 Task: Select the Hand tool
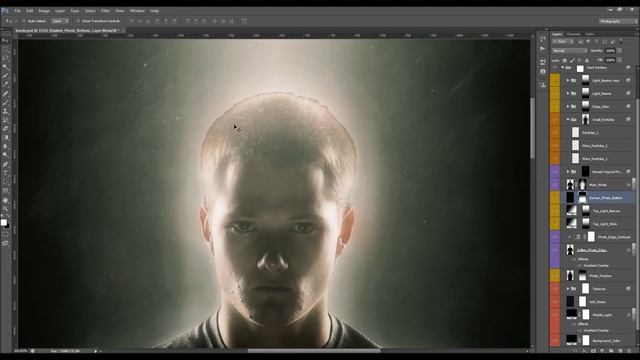[5, 200]
